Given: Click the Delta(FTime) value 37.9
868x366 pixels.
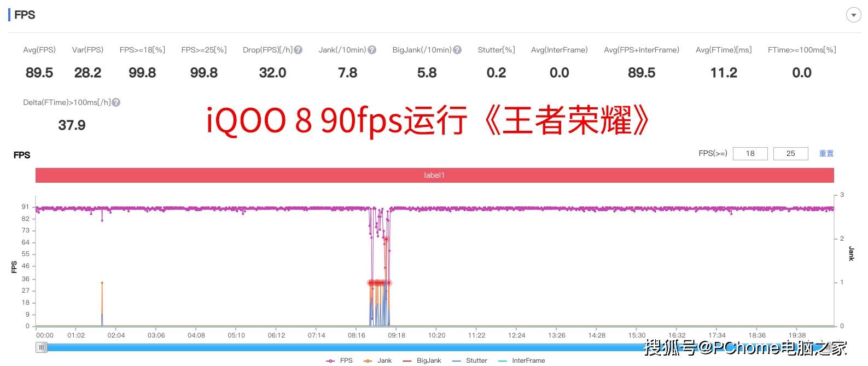Looking at the screenshot, I should point(72,125).
